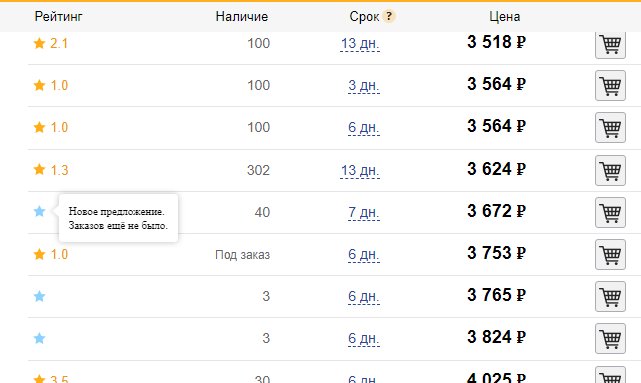Sort by the Цена column header
Image resolution: width=641 pixels, height=383 pixels.
pyautogui.click(x=505, y=16)
